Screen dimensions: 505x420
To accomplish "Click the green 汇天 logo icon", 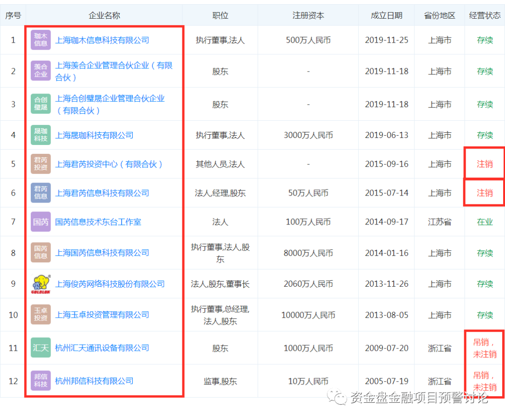I will point(41,348).
